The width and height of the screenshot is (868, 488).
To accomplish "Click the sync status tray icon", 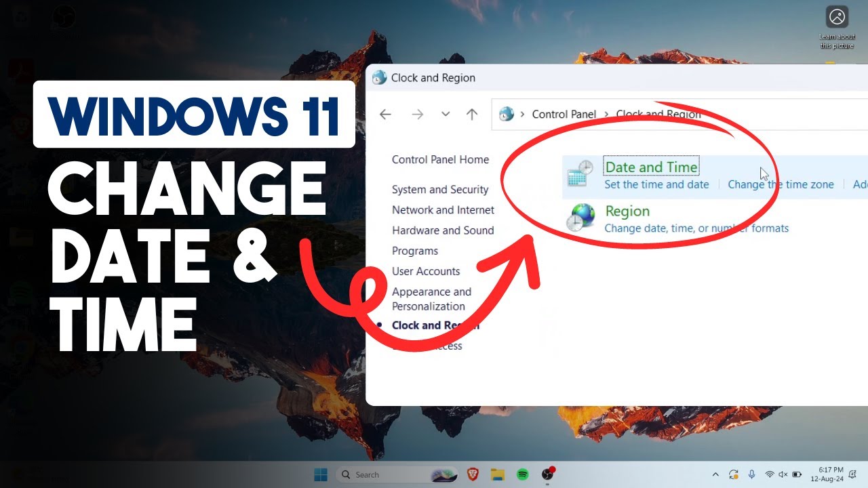I will [x=733, y=474].
